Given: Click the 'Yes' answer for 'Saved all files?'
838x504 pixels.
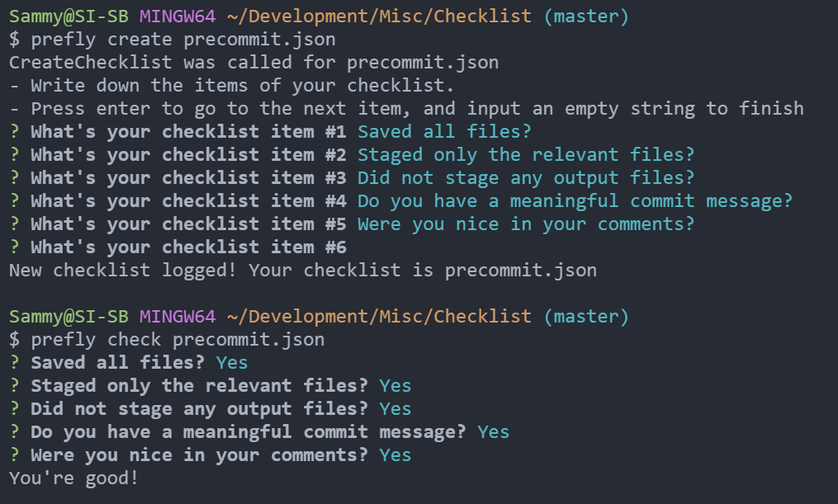Looking at the screenshot, I should point(232,362).
